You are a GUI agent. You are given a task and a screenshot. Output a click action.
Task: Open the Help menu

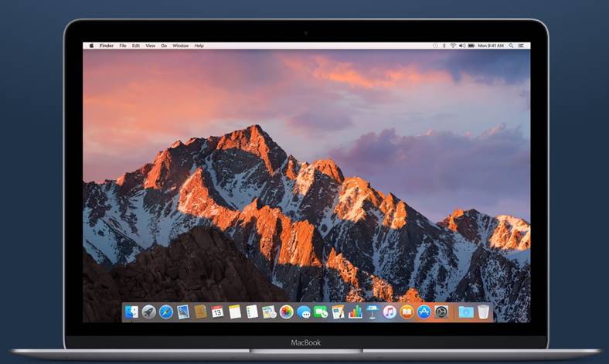[199, 46]
